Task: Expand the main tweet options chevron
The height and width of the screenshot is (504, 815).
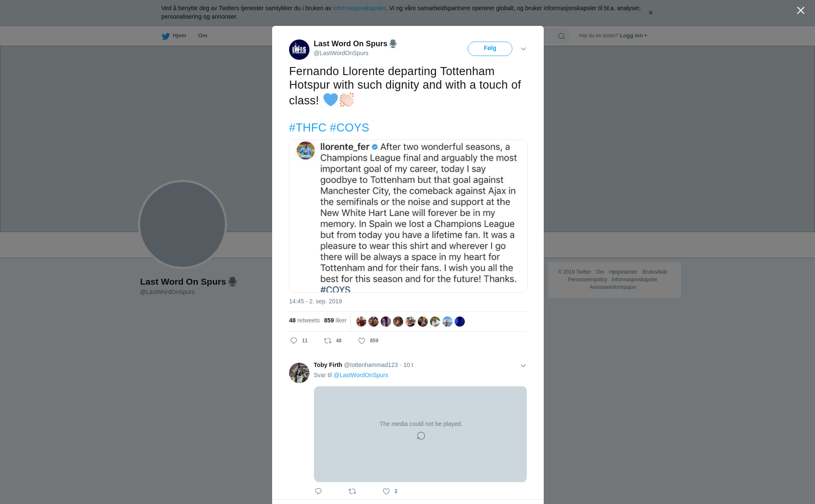Action: point(523,49)
